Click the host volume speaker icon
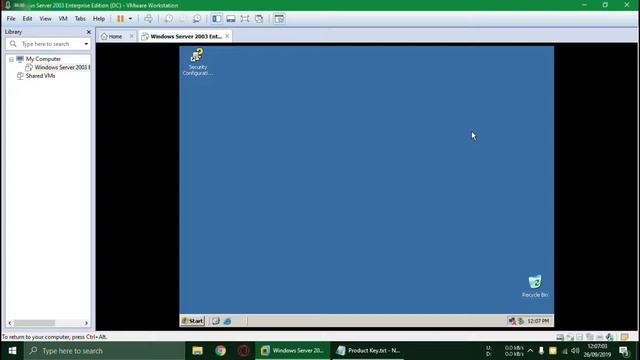Viewport: 640px width, 360px height. (576, 351)
